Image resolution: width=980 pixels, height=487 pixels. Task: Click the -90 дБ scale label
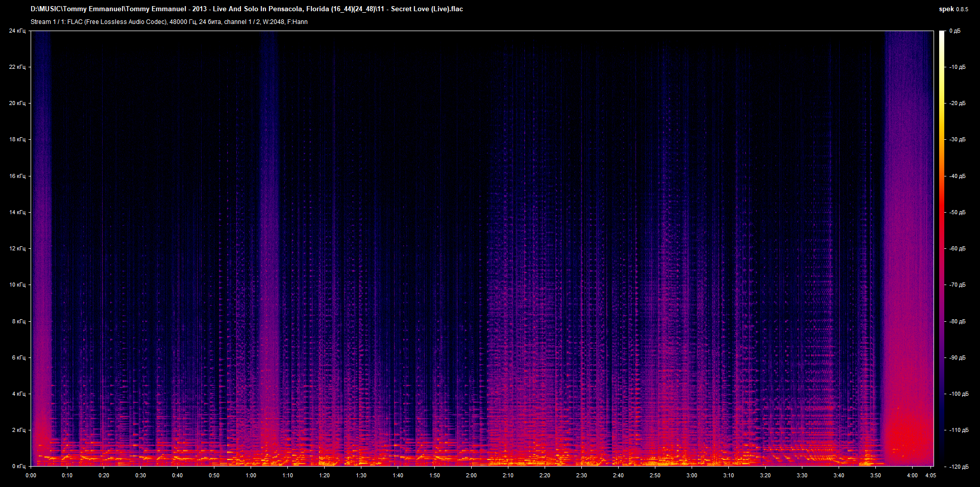pyautogui.click(x=957, y=358)
